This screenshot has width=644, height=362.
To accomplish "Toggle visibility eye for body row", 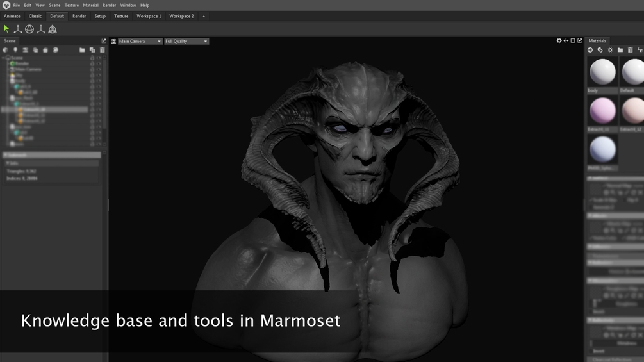I will coord(99,81).
